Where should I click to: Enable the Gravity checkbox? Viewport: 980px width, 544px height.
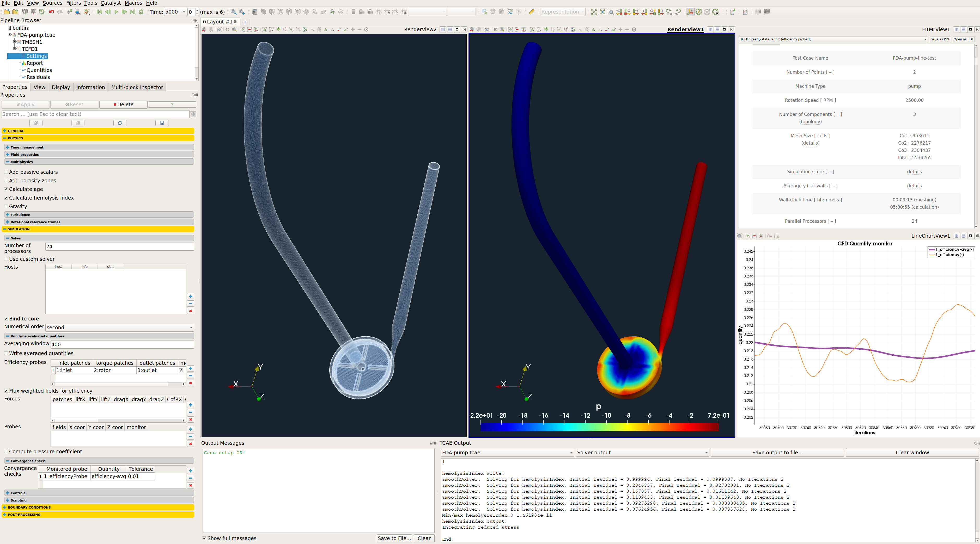[6, 206]
